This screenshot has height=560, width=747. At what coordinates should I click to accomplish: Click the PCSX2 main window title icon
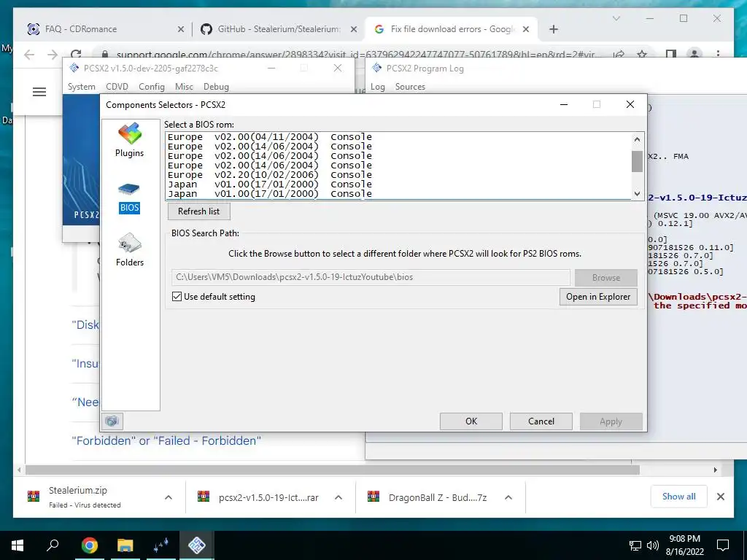point(74,68)
